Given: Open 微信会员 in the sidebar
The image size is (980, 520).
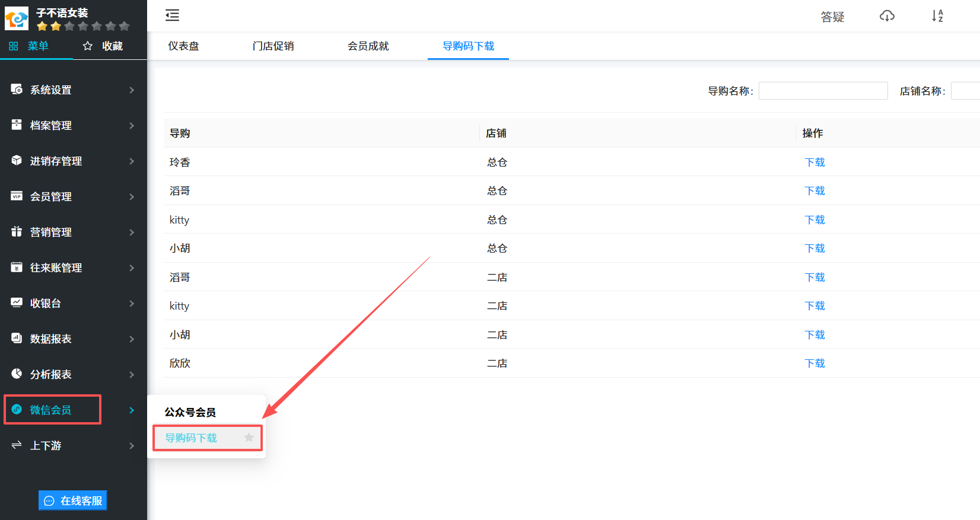Looking at the screenshot, I should point(52,410).
